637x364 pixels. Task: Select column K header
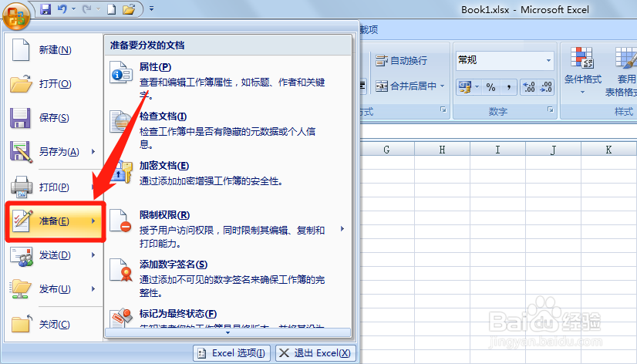click(608, 150)
